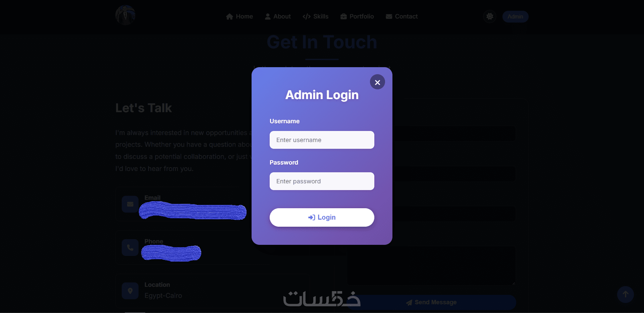Image resolution: width=644 pixels, height=313 pixels.
Task: Click the Phone handset icon
Action: (x=130, y=248)
